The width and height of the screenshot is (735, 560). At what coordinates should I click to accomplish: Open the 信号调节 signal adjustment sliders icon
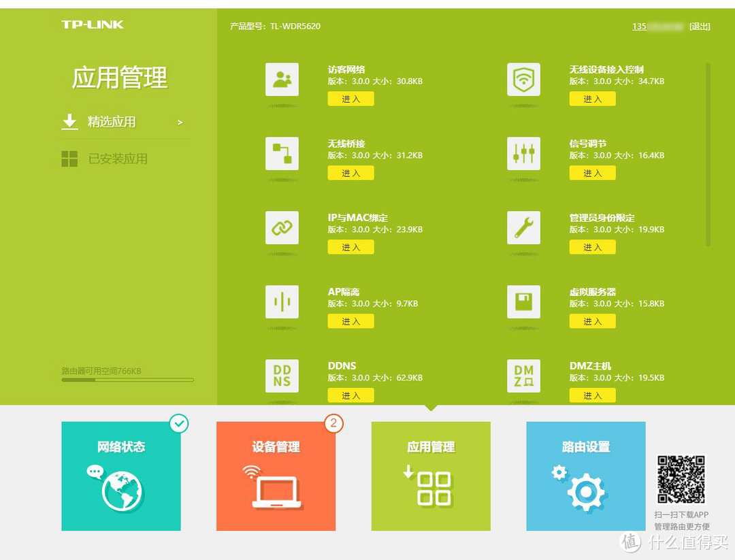[523, 153]
